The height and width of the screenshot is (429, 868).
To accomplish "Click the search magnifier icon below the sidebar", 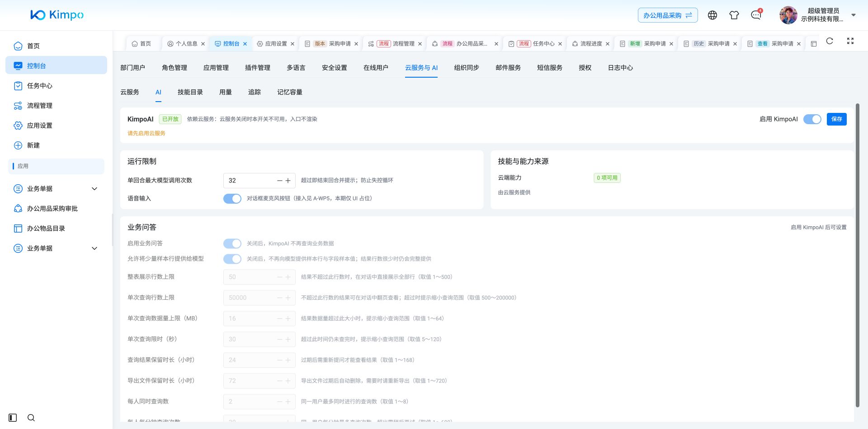I will [x=31, y=418].
